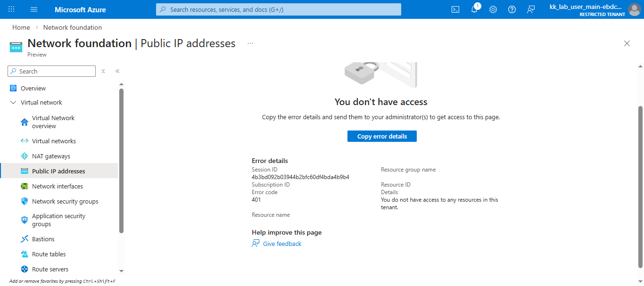The image size is (644, 286).
Task: Open the more options ellipsis beside title
Action: point(250,43)
